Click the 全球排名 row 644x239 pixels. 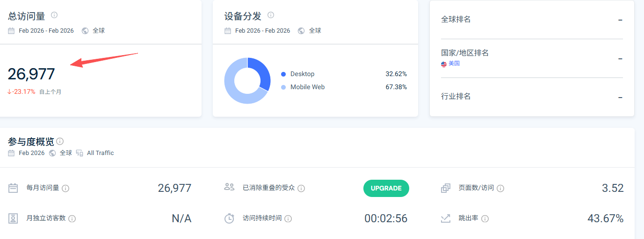coord(531,20)
